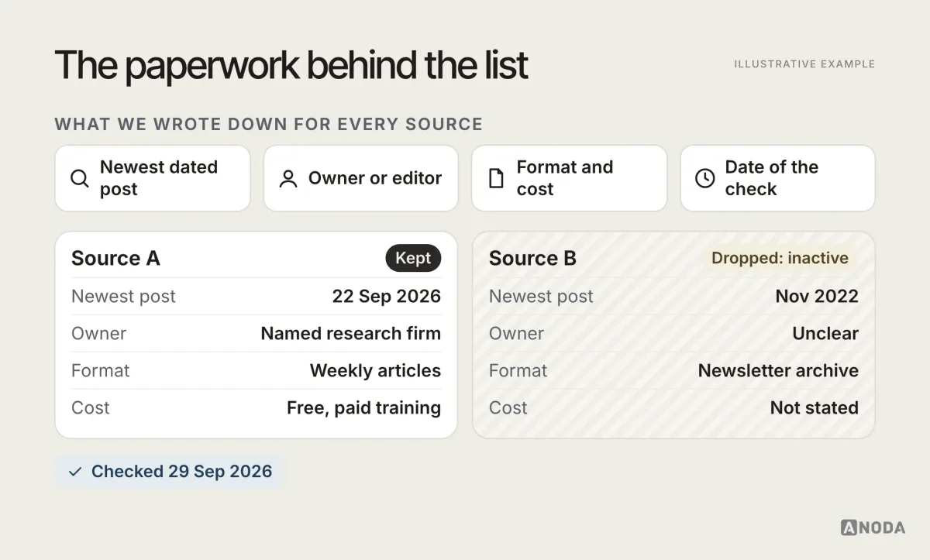Click the document icon beside Format and cost
930x560 pixels.
pyautogui.click(x=496, y=179)
